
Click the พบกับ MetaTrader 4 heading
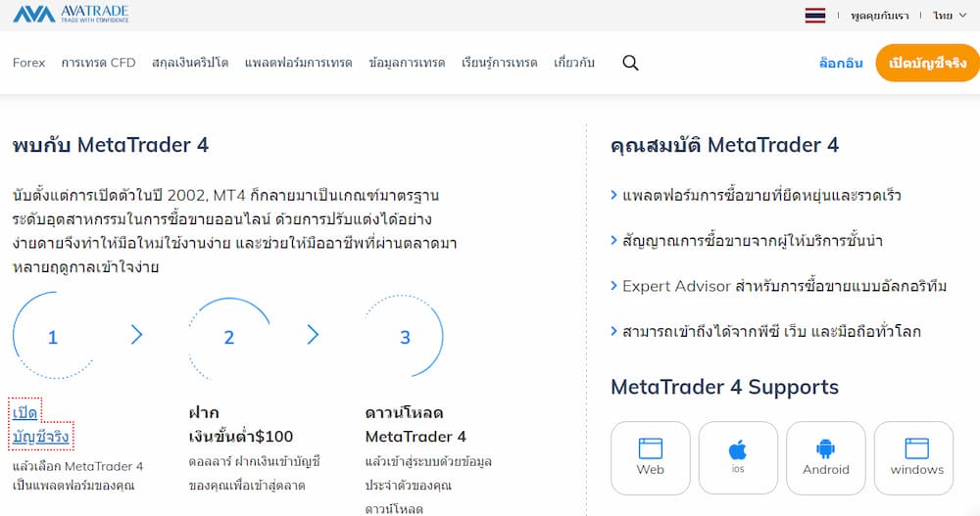coord(111,145)
